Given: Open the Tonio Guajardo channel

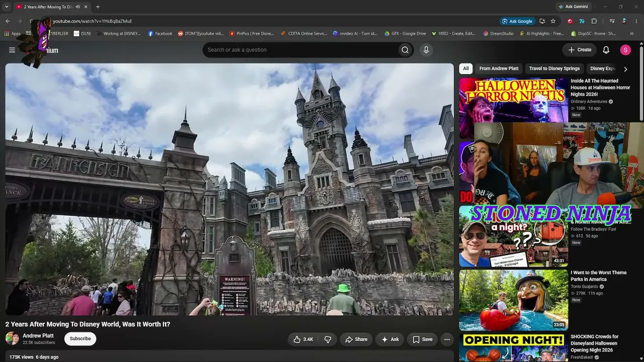Looking at the screenshot, I should pos(585,287).
